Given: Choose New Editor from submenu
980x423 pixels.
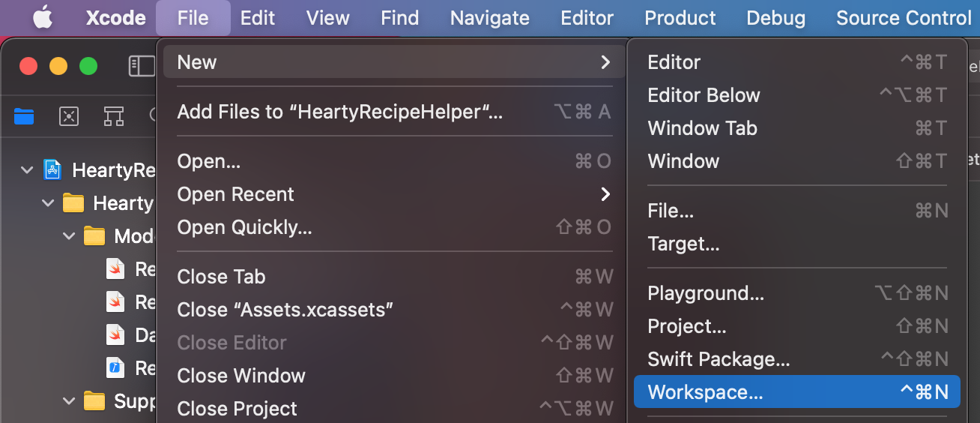Looking at the screenshot, I should click(797, 62).
